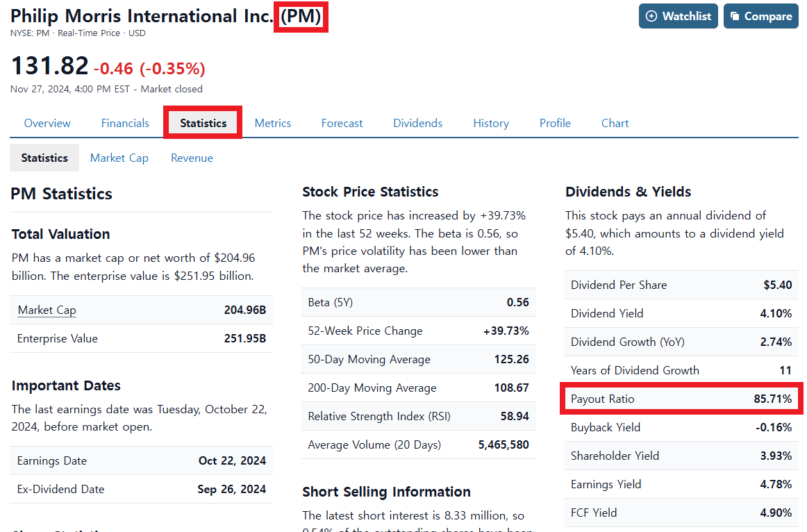
Task: Click the plus icon in Watchlist button
Action: click(651, 16)
